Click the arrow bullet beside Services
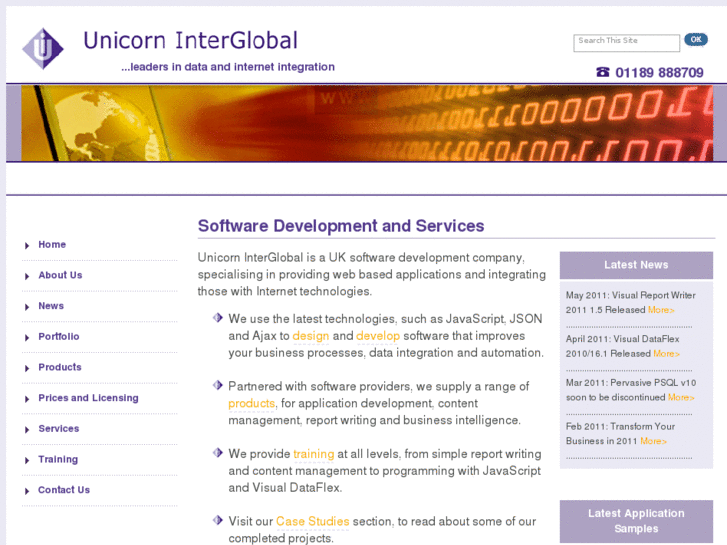Image resolution: width=727 pixels, height=545 pixels. point(27,430)
